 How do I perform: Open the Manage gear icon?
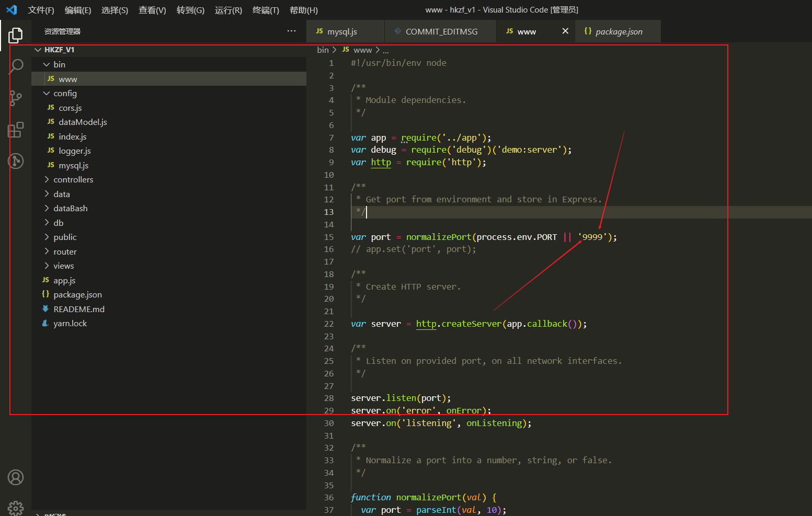coord(16,508)
